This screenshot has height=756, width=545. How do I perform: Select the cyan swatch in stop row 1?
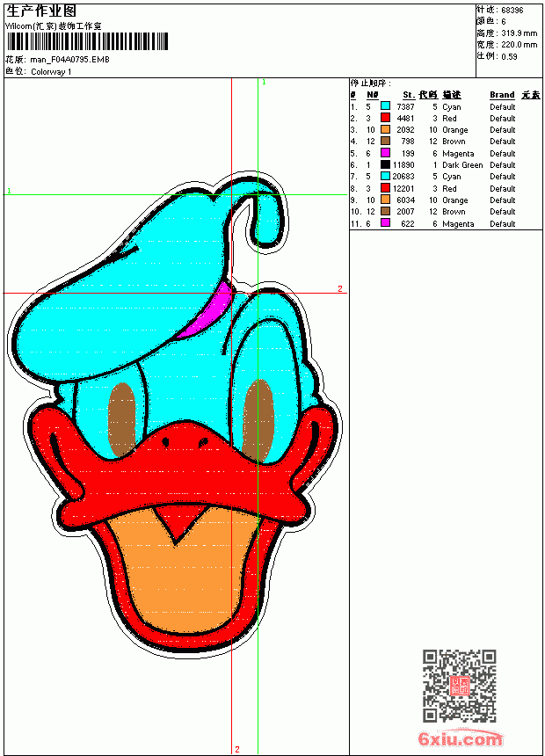tap(385, 105)
